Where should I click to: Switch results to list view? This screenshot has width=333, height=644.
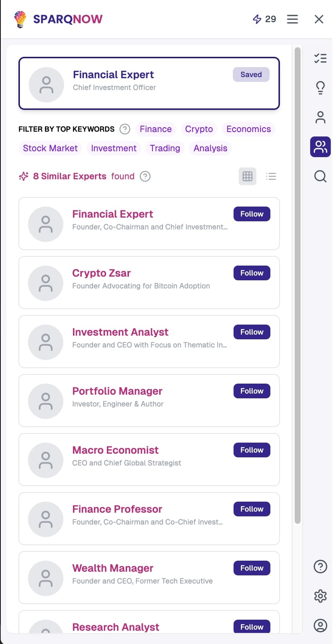pos(271,176)
